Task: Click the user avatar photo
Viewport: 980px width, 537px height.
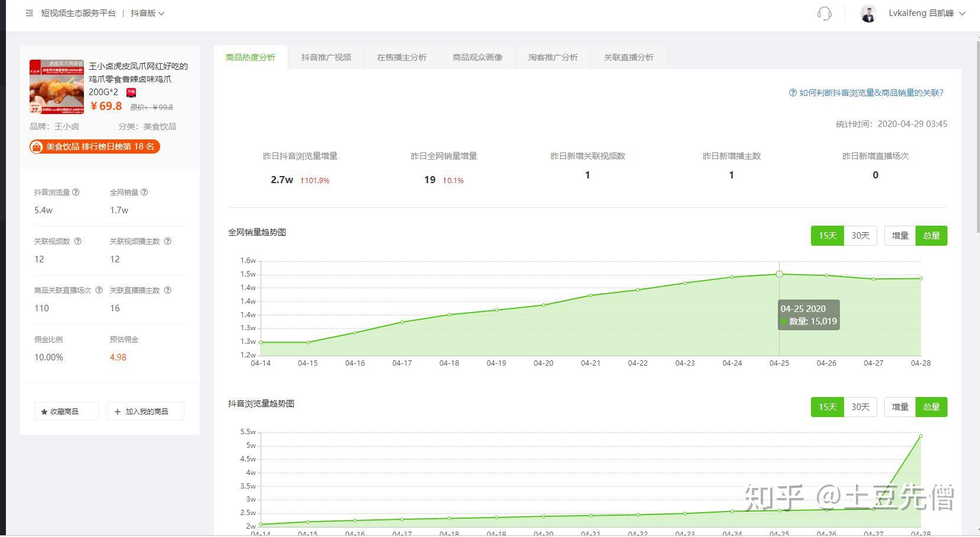Action: pos(868,13)
